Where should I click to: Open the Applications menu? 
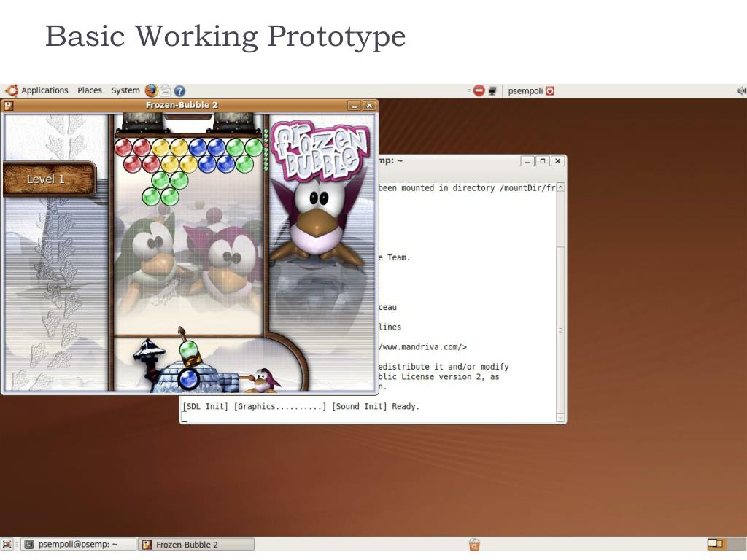[x=44, y=90]
